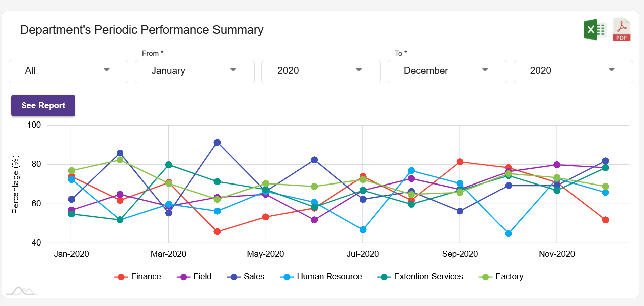Export the report to Excel
644x306 pixels.
tap(595, 30)
